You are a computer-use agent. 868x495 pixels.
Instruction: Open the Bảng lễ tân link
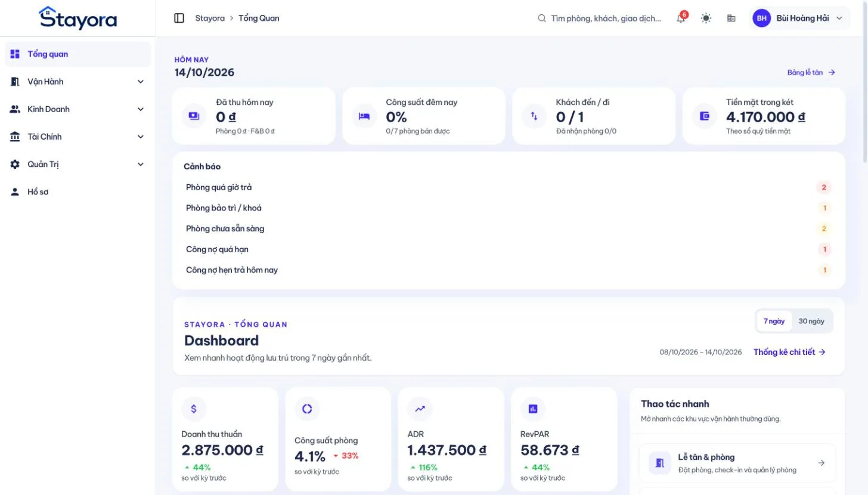[811, 72]
